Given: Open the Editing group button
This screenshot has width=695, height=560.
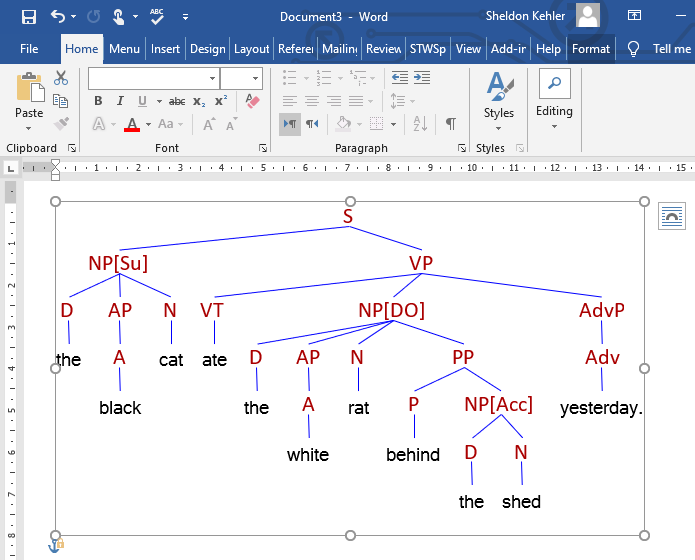Looking at the screenshot, I should pyautogui.click(x=554, y=100).
